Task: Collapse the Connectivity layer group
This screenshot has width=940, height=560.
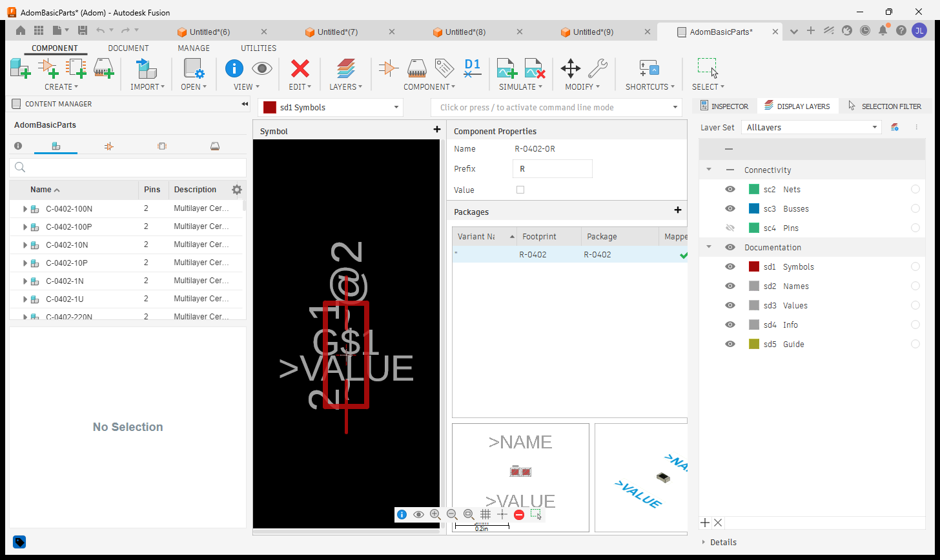Action: pos(709,170)
